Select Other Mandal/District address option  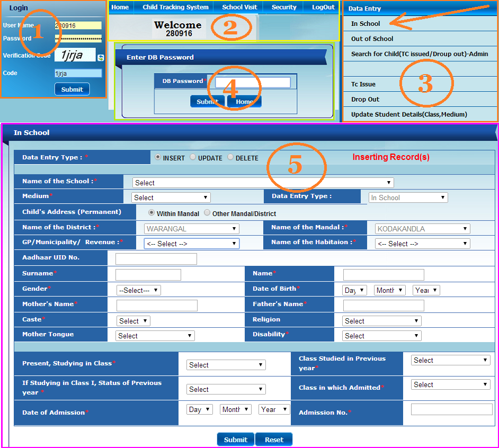click(207, 212)
